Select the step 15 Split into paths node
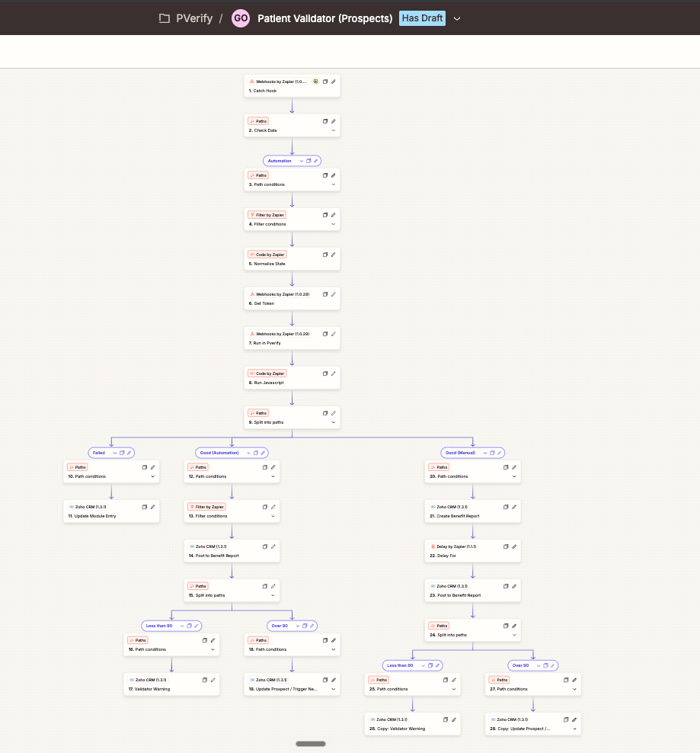The width and height of the screenshot is (700, 753). pyautogui.click(x=232, y=591)
